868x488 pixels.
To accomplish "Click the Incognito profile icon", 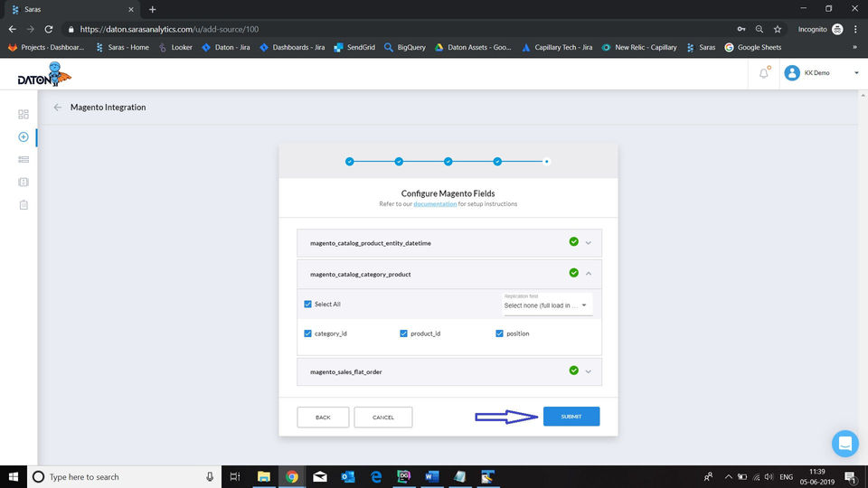I will [837, 29].
